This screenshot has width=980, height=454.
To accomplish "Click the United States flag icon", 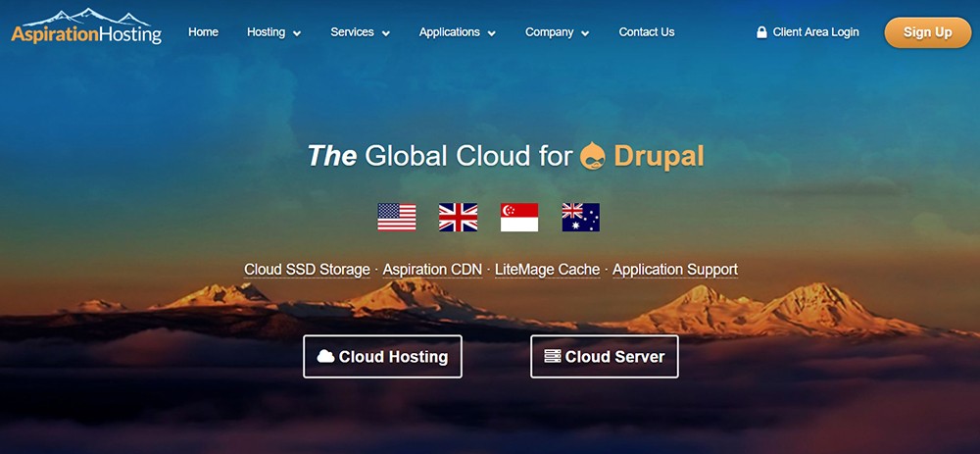I will tap(397, 217).
